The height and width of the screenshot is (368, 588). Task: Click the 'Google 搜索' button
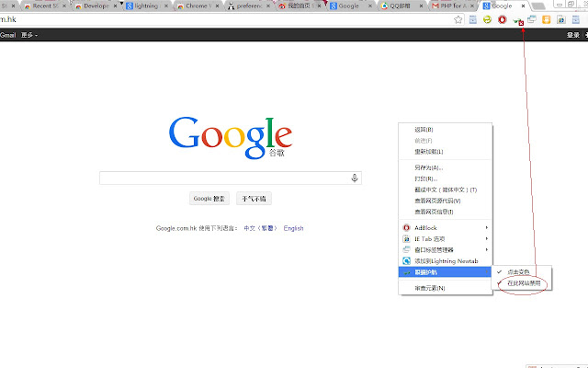(x=209, y=199)
